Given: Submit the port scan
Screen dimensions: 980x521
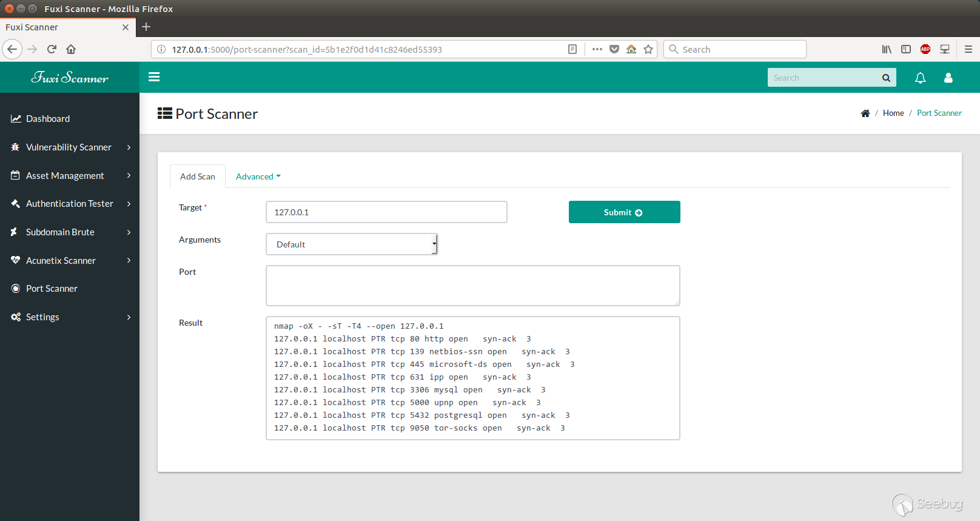Looking at the screenshot, I should [x=625, y=212].
